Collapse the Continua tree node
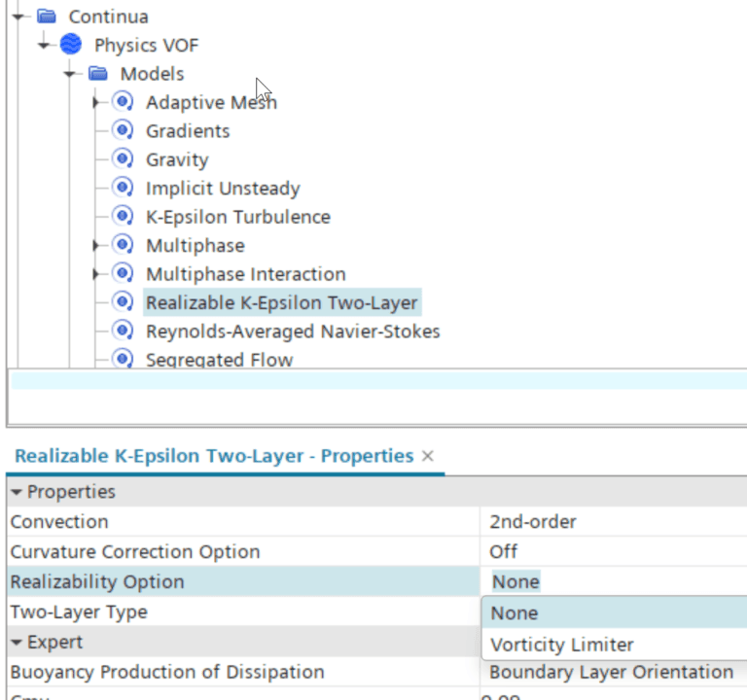Image resolution: width=747 pixels, height=700 pixels. coord(18,17)
